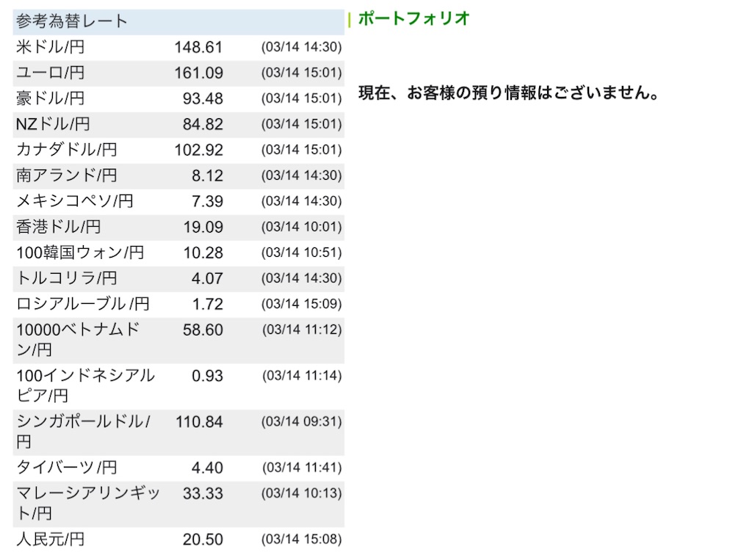Click the (03/14 15:08) timestamp
This screenshot has height=560, width=752.
click(302, 539)
